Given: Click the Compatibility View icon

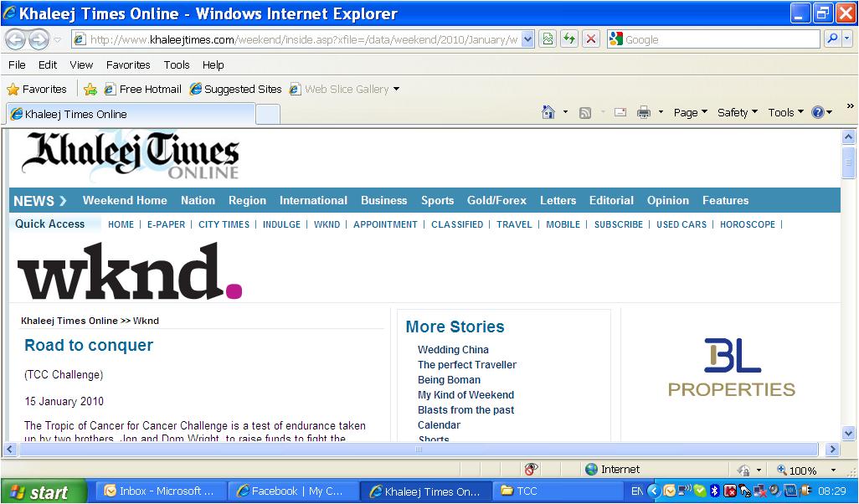Looking at the screenshot, I should [548, 39].
